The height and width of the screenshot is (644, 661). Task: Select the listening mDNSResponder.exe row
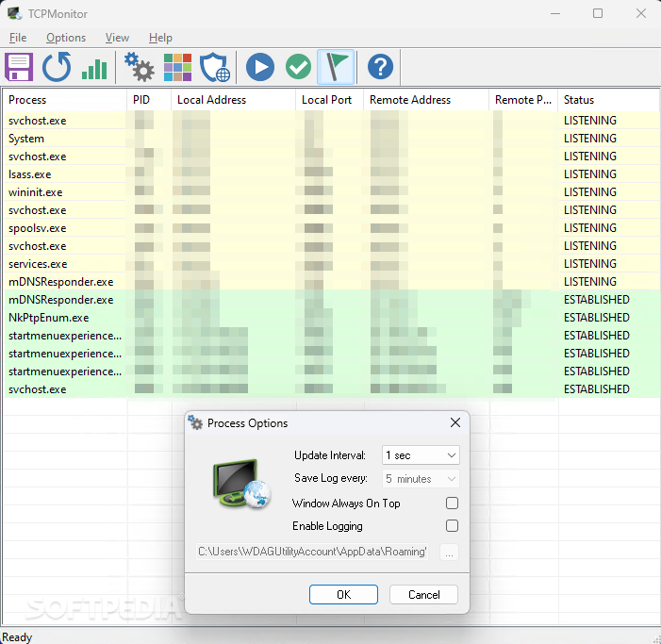pyautogui.click(x=331, y=282)
